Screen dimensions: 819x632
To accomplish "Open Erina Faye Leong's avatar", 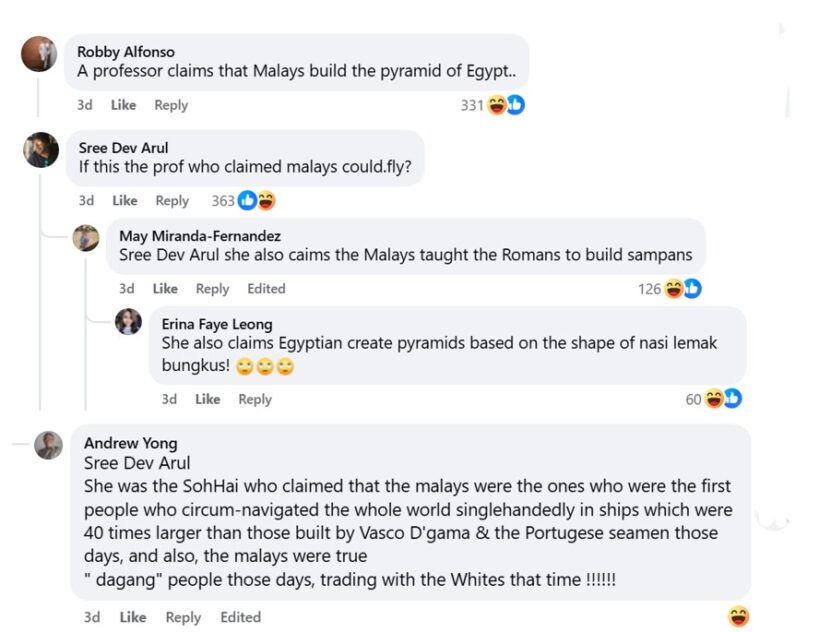I will 128,321.
